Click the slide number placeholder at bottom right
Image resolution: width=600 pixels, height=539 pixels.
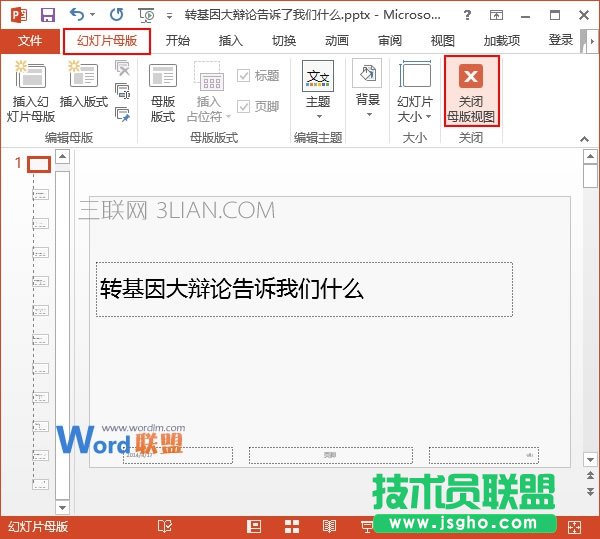[484, 455]
